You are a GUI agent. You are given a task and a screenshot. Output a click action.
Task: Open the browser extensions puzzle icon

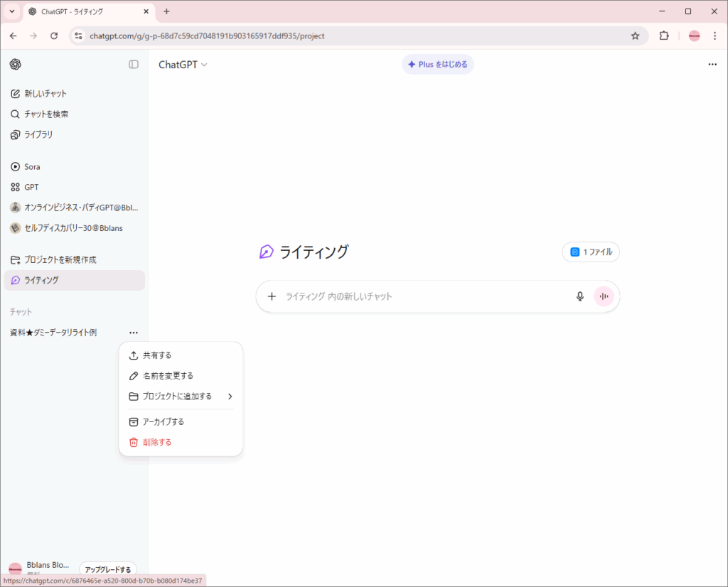pyautogui.click(x=664, y=36)
